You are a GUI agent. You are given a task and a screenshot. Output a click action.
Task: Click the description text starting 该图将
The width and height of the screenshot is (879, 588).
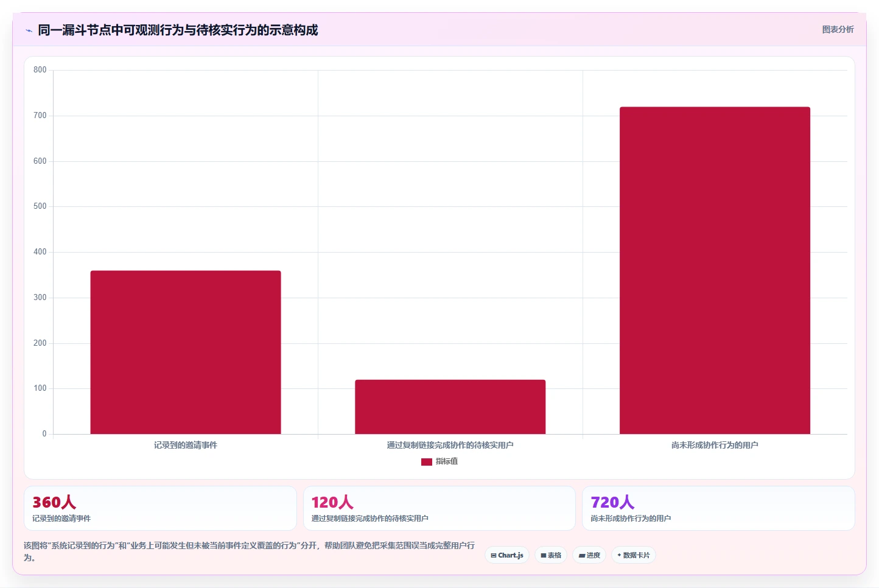pyautogui.click(x=249, y=551)
